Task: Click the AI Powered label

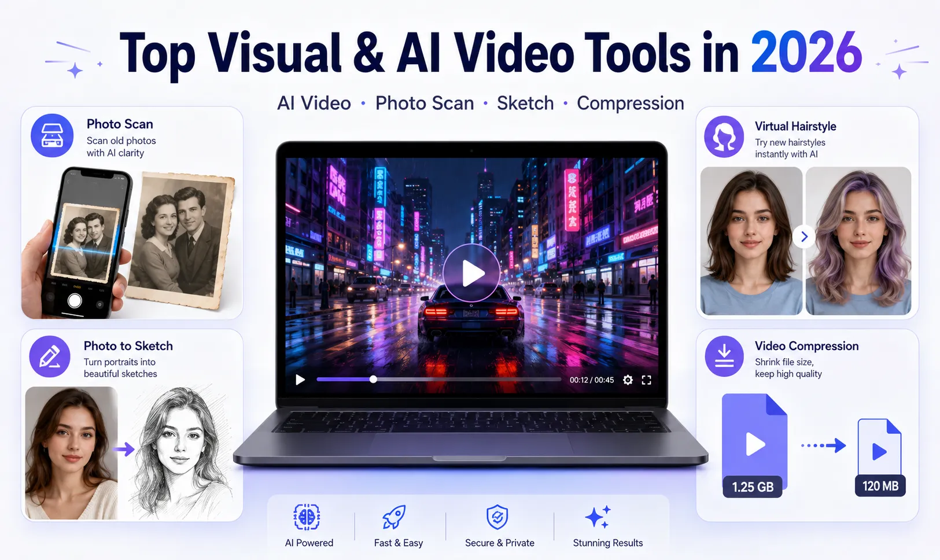Action: (x=309, y=543)
